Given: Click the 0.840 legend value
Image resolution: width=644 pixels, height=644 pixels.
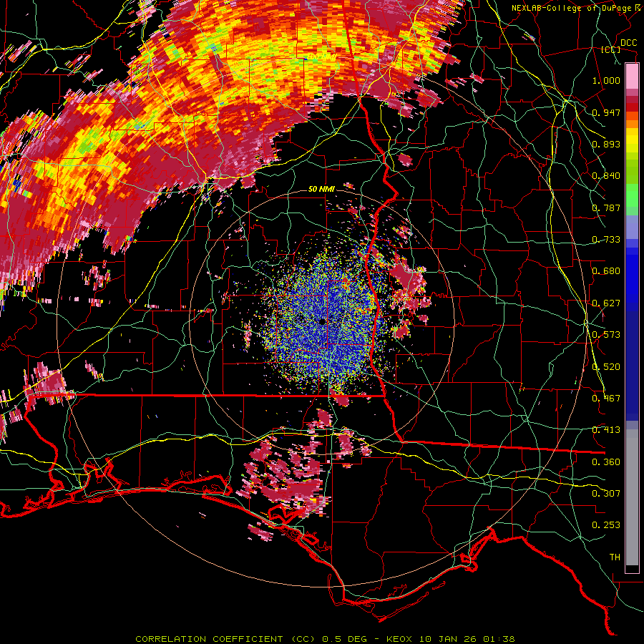Looking at the screenshot, I should click(x=606, y=176).
